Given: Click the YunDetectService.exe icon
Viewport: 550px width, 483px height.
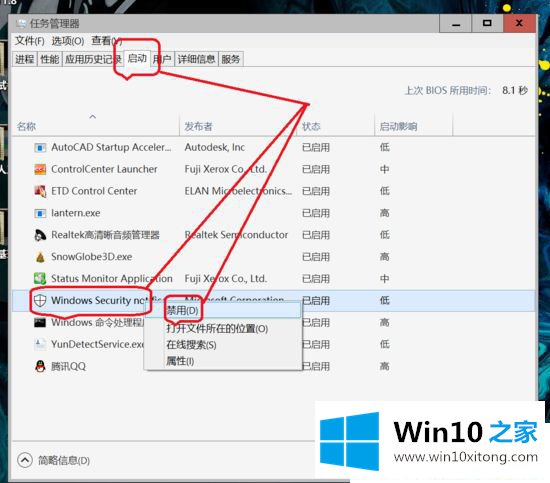Looking at the screenshot, I should pyautogui.click(x=40, y=344).
